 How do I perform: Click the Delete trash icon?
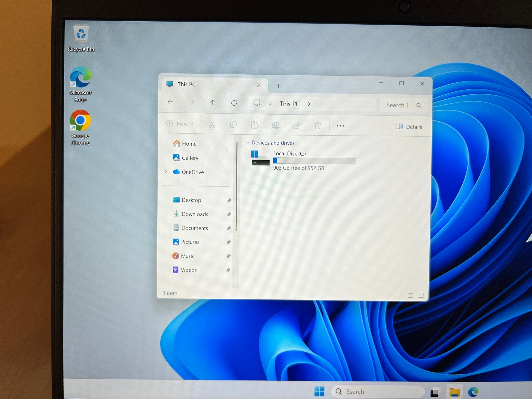click(x=317, y=126)
